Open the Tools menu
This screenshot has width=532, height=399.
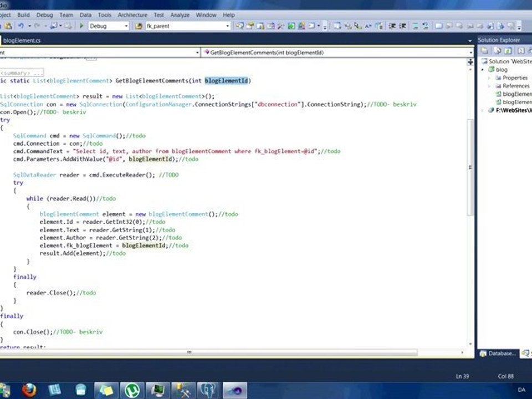tap(105, 15)
